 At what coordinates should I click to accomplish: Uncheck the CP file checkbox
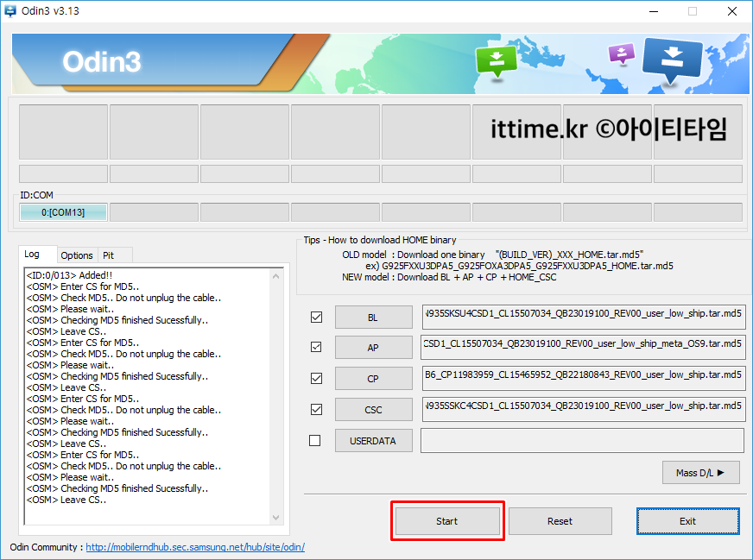316,379
